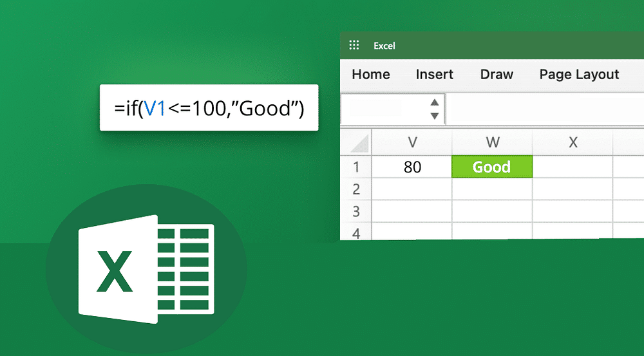Select the row 3 header
This screenshot has width=644, height=356.
355,211
